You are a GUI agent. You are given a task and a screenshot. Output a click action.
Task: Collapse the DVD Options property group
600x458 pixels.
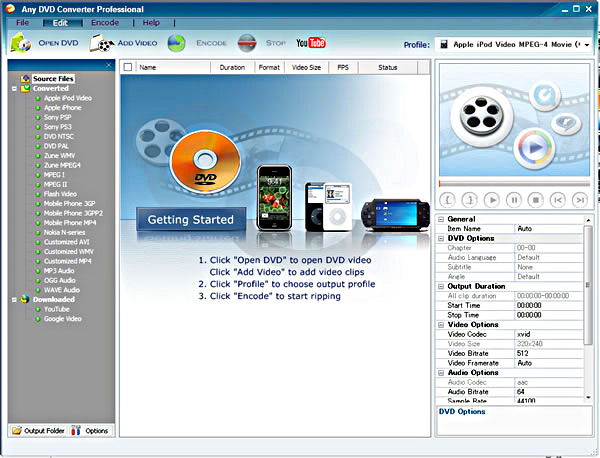(441, 238)
